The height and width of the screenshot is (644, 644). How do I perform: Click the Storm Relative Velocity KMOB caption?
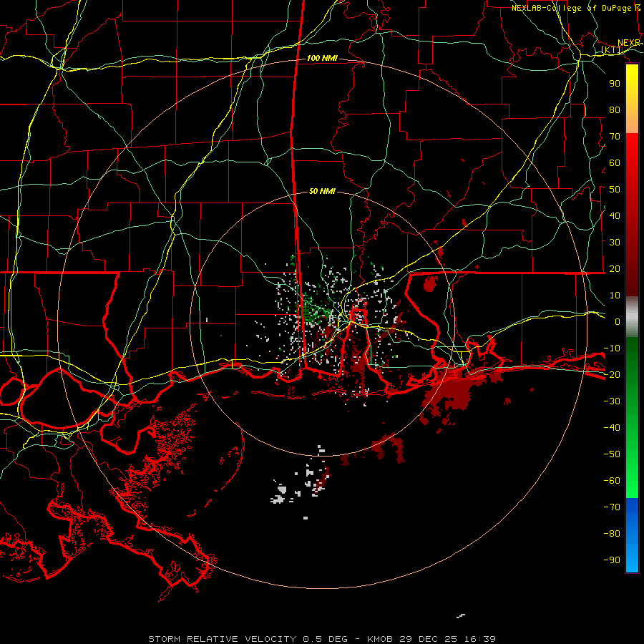tap(322, 639)
